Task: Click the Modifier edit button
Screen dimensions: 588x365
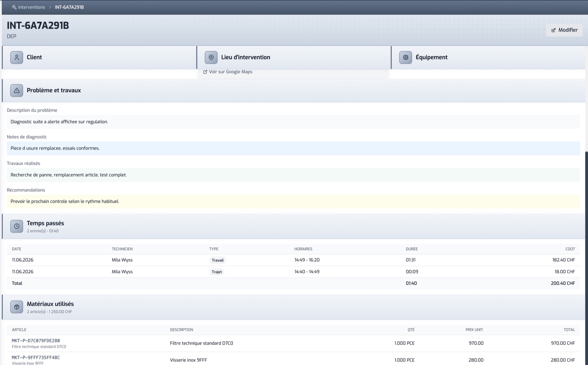Action: pos(564,30)
